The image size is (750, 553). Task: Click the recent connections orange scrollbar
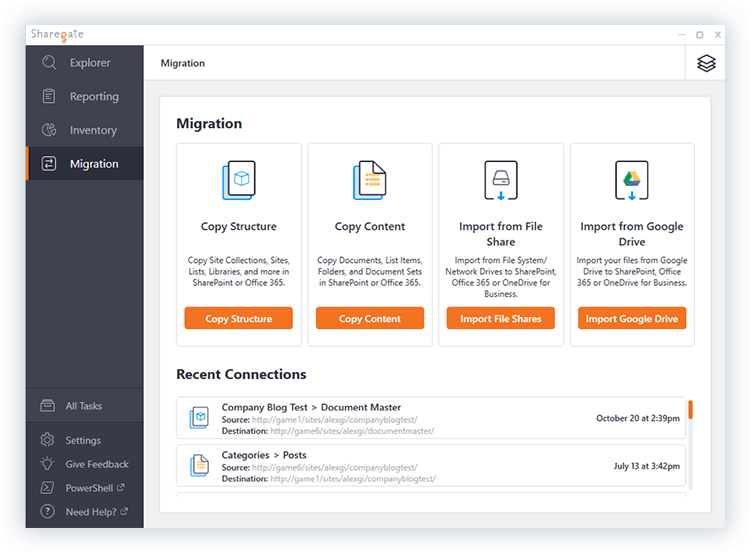tap(690, 409)
